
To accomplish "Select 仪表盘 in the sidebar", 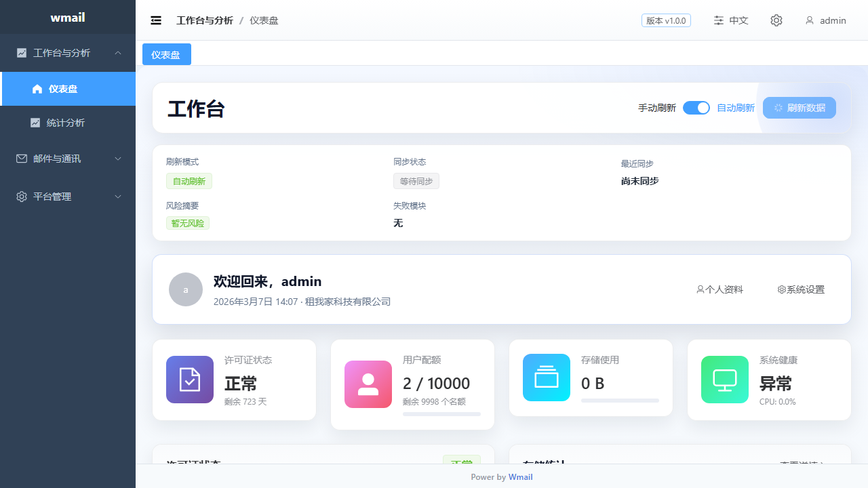I will coord(68,89).
